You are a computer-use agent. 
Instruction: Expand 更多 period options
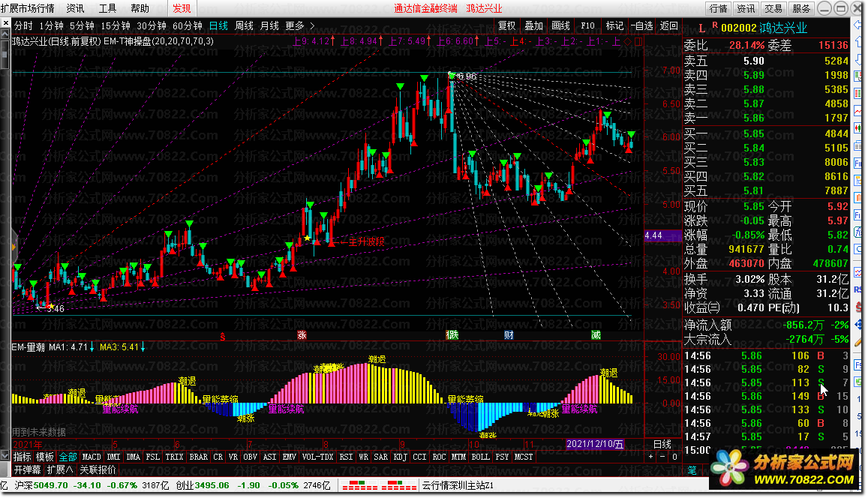[295, 25]
